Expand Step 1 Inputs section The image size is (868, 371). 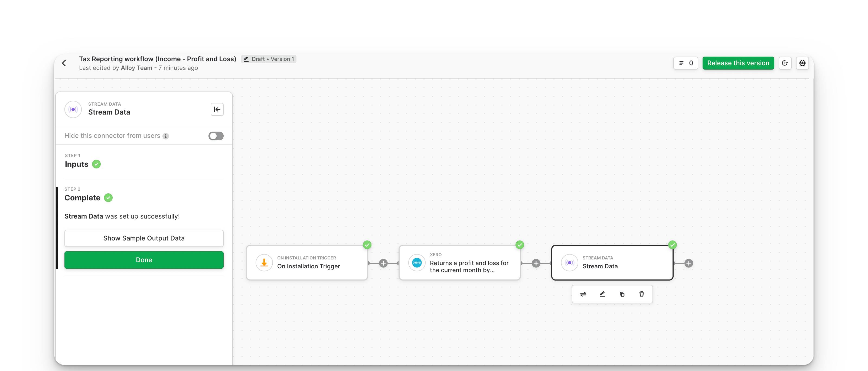point(77,164)
